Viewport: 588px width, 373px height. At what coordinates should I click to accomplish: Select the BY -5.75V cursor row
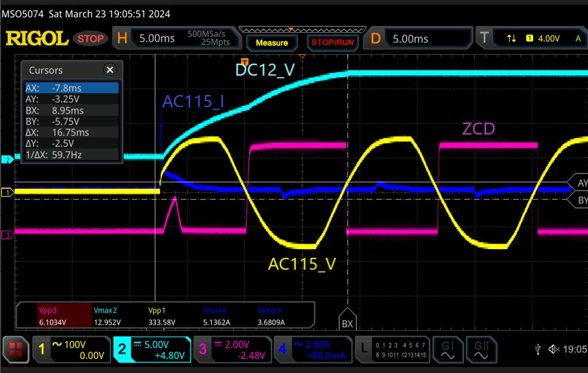point(72,121)
